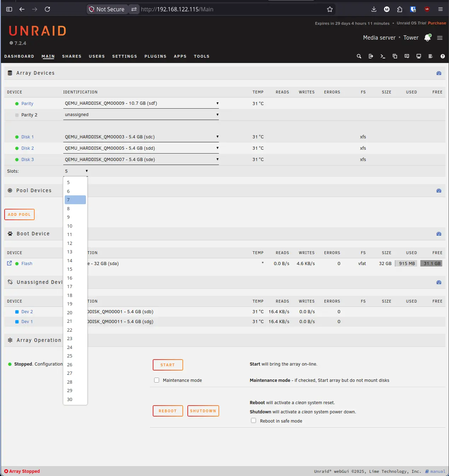The image size is (449, 476).
Task: Select 12 in the slots list
Action: [x=75, y=243]
